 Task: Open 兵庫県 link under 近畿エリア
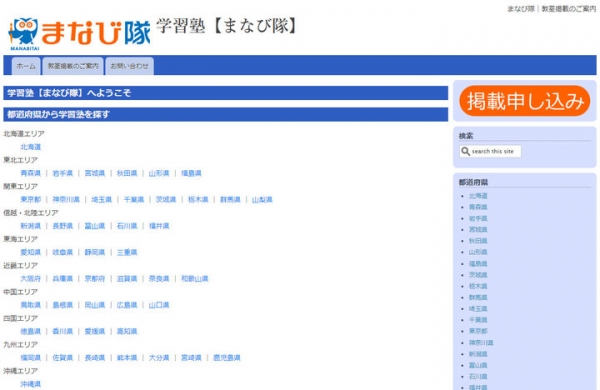[63, 279]
